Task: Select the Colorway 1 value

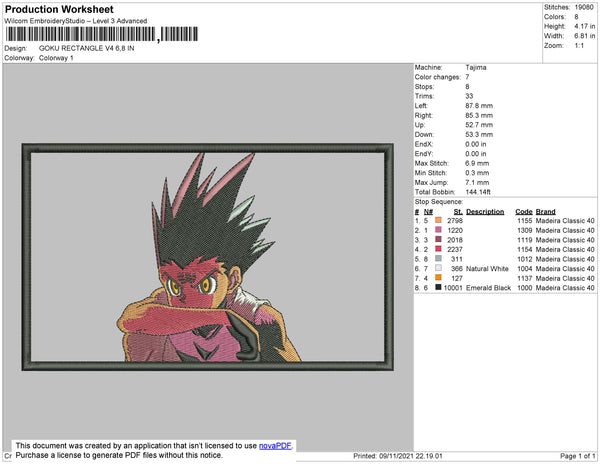Action: 56,58
